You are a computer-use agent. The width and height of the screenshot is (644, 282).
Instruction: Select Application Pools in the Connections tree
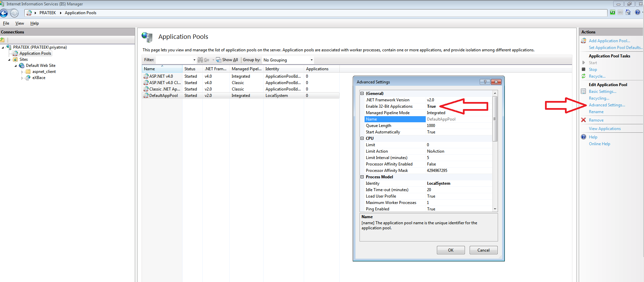point(35,53)
